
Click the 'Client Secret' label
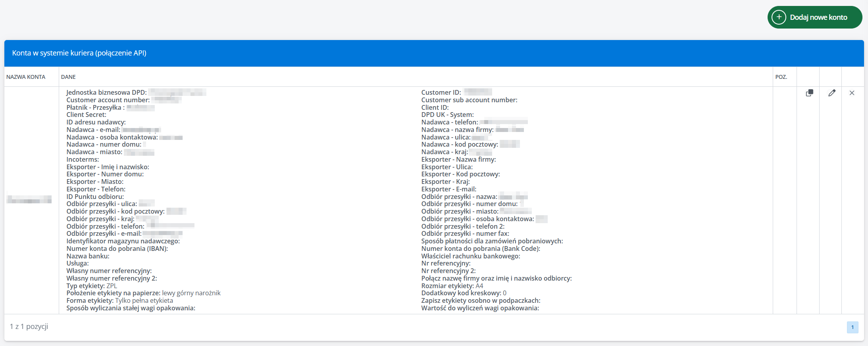pyautogui.click(x=86, y=115)
